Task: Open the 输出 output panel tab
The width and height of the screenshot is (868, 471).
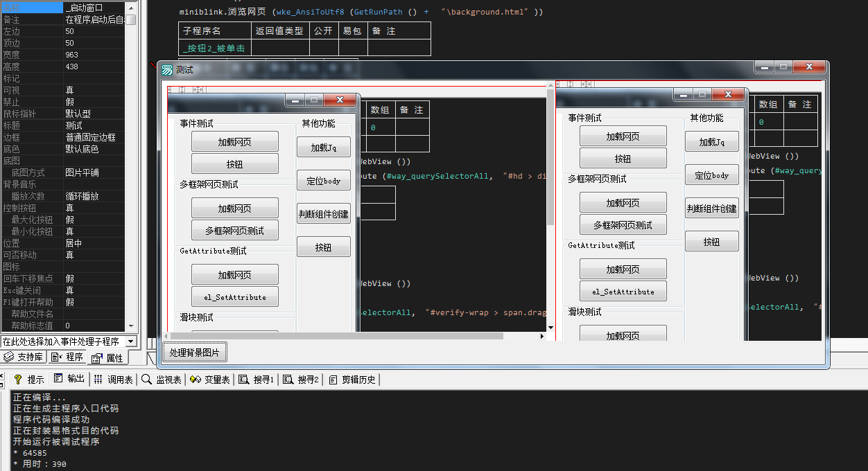Action: point(58,379)
